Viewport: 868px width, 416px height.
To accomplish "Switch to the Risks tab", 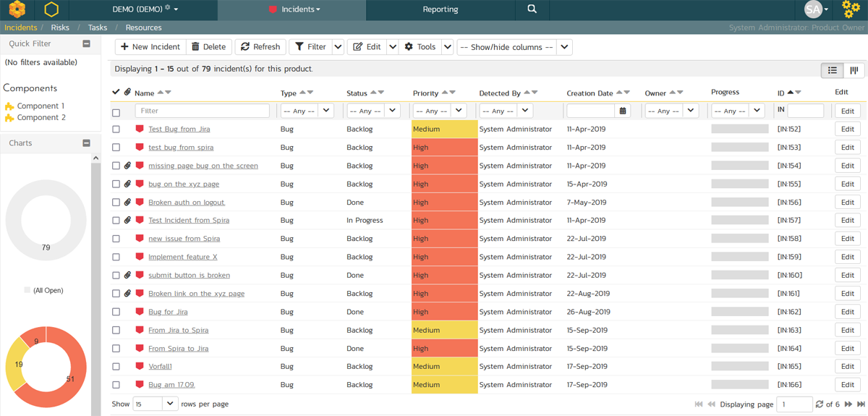I will [x=60, y=27].
